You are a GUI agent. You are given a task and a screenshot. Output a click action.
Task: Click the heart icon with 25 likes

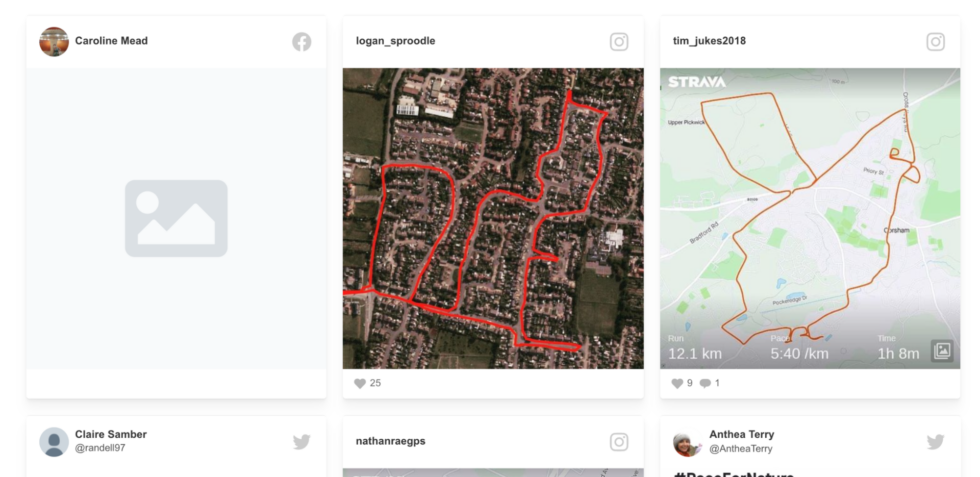pyautogui.click(x=360, y=383)
